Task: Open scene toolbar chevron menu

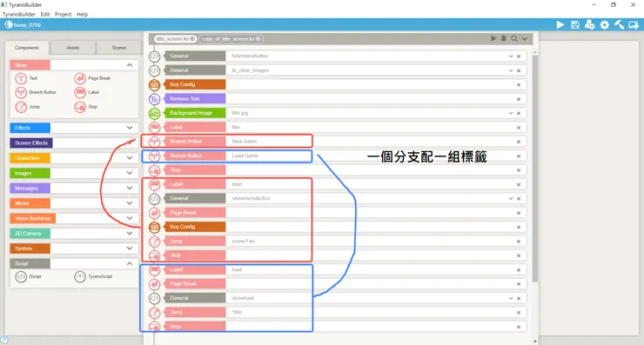Action: tap(525, 38)
